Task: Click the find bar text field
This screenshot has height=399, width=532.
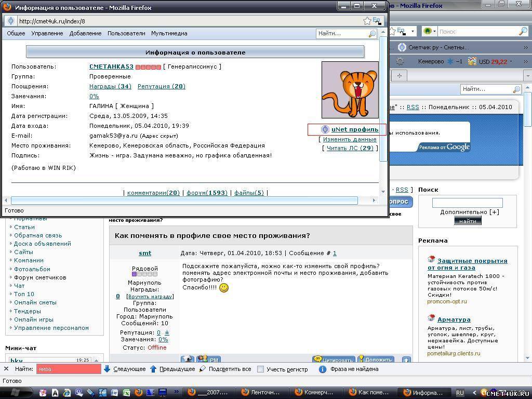Action: click(69, 369)
